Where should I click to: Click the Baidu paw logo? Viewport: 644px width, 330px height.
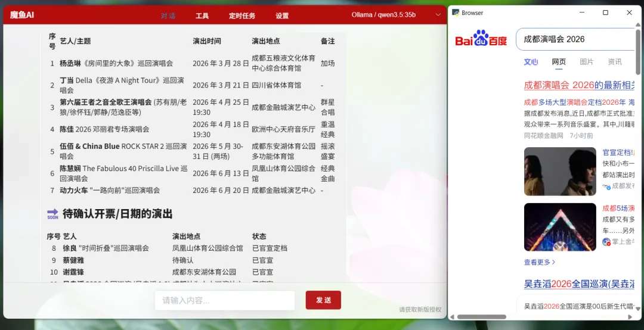click(x=481, y=38)
